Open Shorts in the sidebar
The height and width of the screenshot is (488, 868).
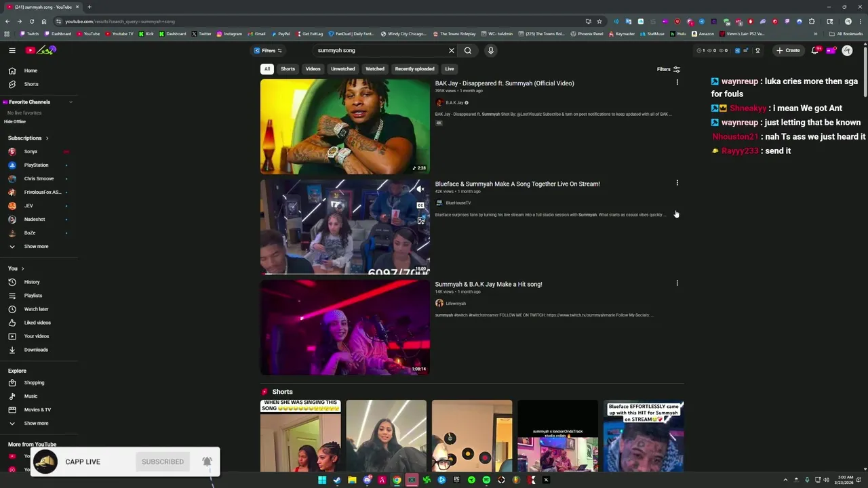click(x=39, y=84)
